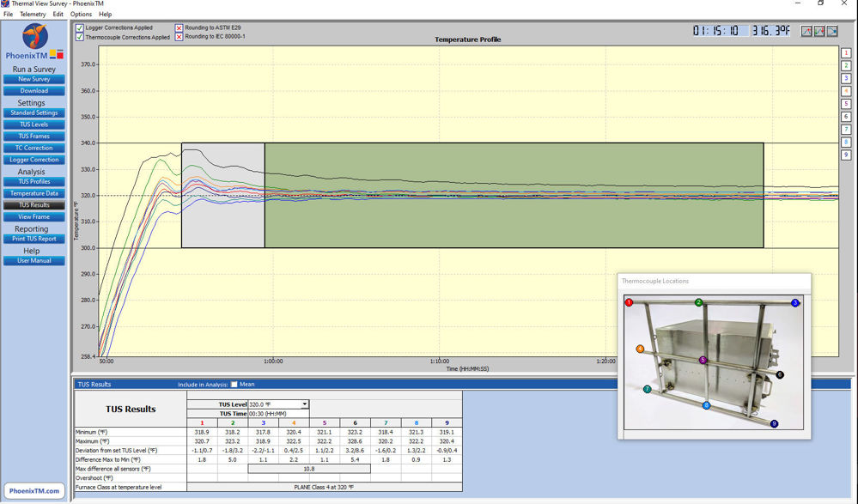The width and height of the screenshot is (858, 504).
Task: Uncheck Thermocouple Corrections Applied checkbox
Action: [x=80, y=37]
